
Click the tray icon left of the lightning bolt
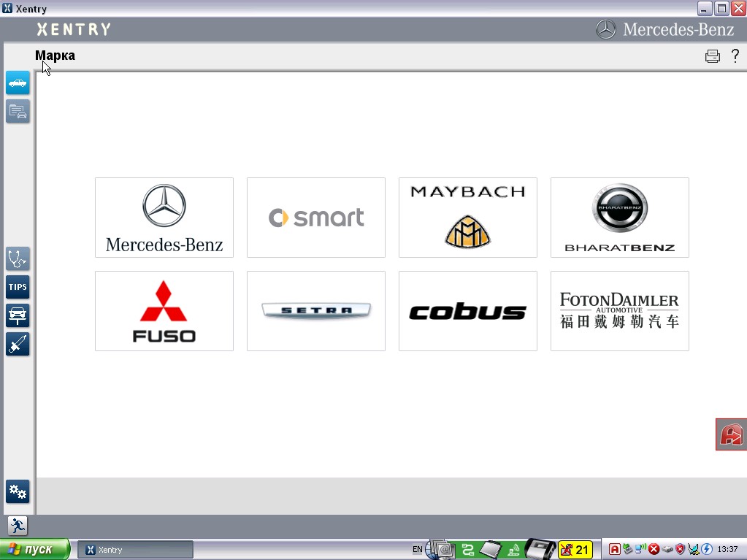pos(693,550)
